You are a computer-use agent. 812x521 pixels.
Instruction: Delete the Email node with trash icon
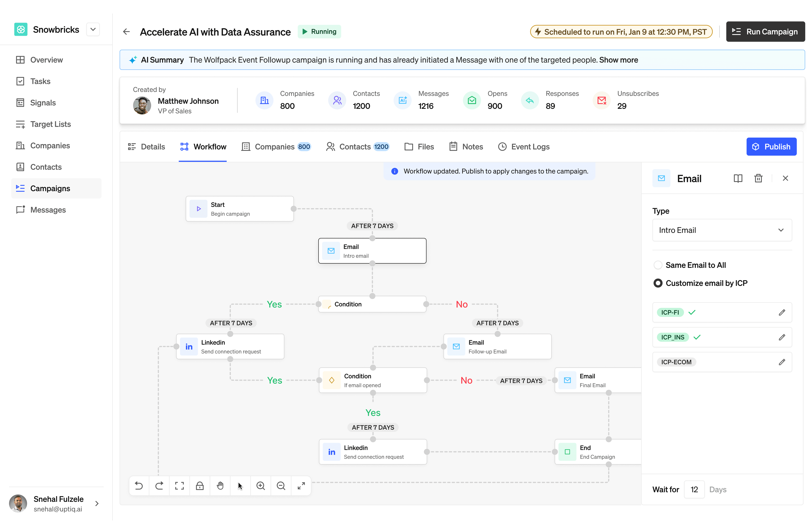(758, 178)
